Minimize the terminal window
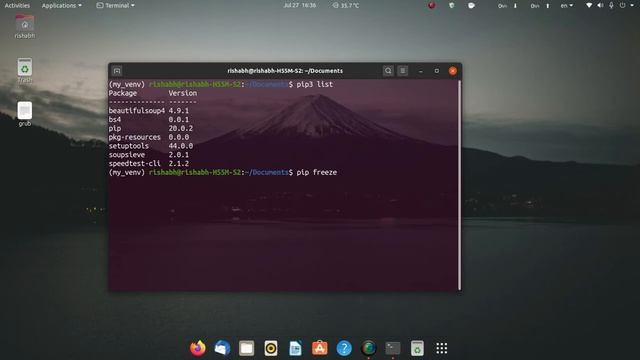Screen dimensions: 640x360 [x=420, y=71]
